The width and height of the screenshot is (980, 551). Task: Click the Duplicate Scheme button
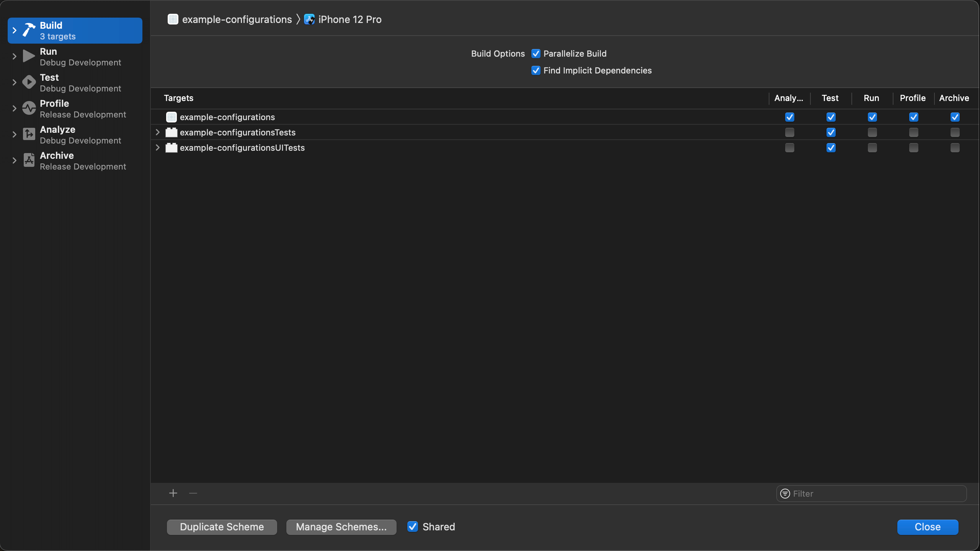(x=222, y=527)
